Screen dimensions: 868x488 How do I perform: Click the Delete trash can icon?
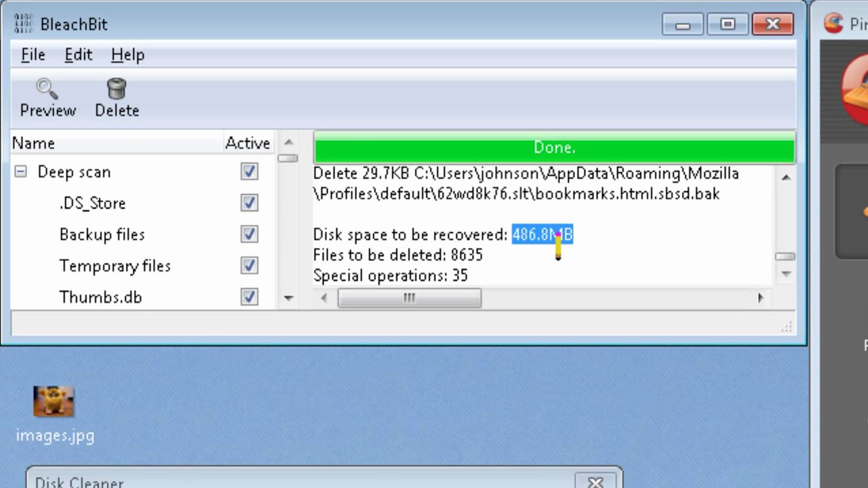click(x=117, y=88)
